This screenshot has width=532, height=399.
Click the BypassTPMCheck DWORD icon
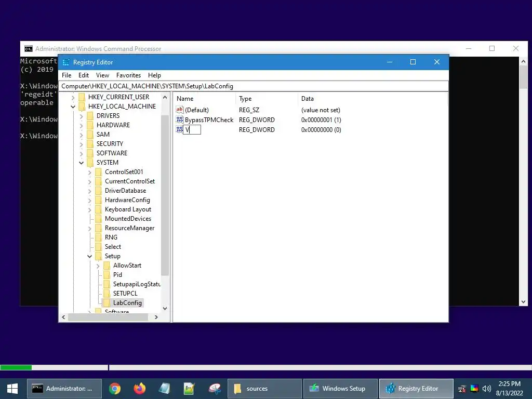coord(179,119)
